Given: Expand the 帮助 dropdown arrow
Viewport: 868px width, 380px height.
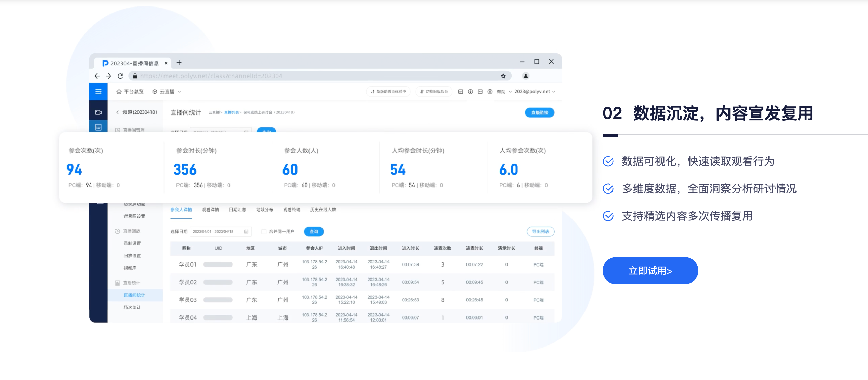Looking at the screenshot, I should tap(510, 92).
